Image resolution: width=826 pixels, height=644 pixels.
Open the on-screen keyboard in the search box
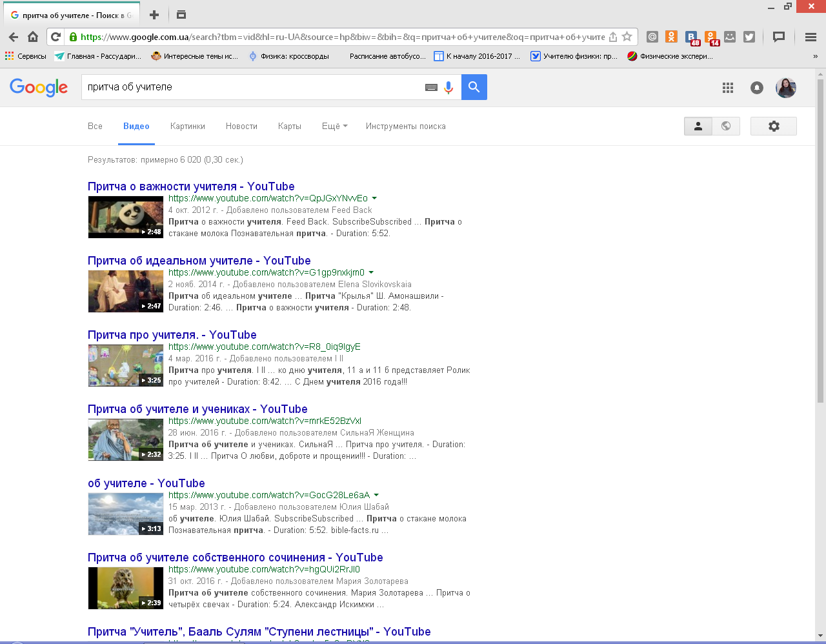click(x=431, y=87)
